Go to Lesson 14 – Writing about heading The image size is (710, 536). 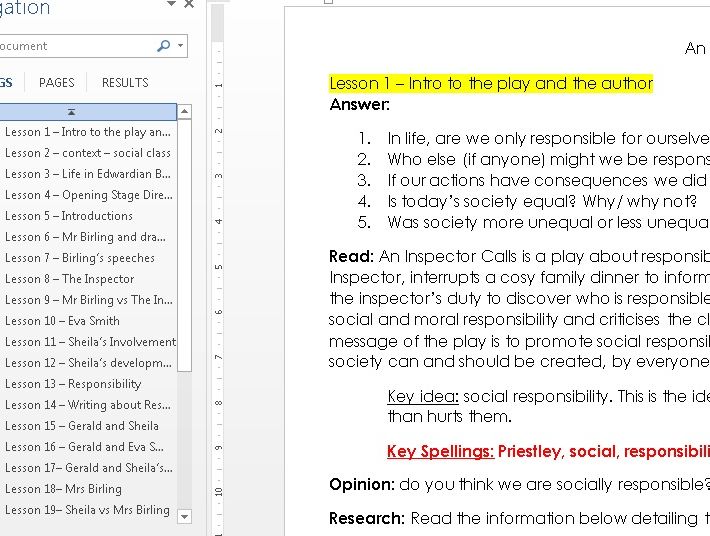(x=88, y=405)
